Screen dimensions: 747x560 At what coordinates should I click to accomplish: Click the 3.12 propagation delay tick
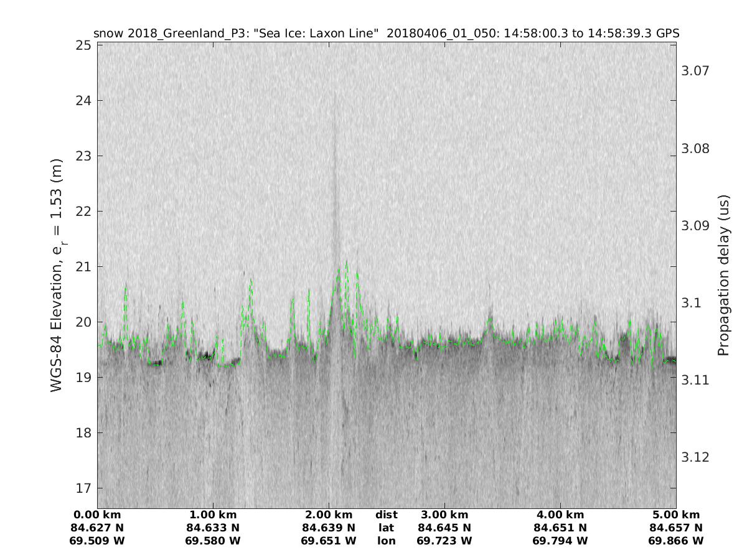(x=696, y=457)
